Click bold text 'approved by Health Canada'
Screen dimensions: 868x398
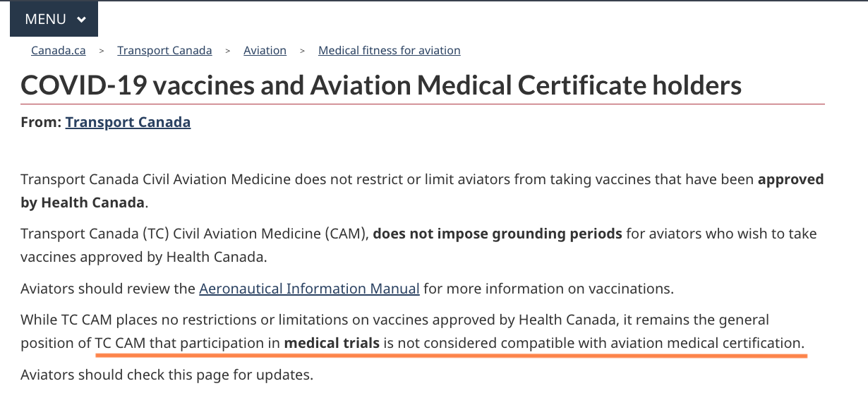pyautogui.click(x=790, y=179)
